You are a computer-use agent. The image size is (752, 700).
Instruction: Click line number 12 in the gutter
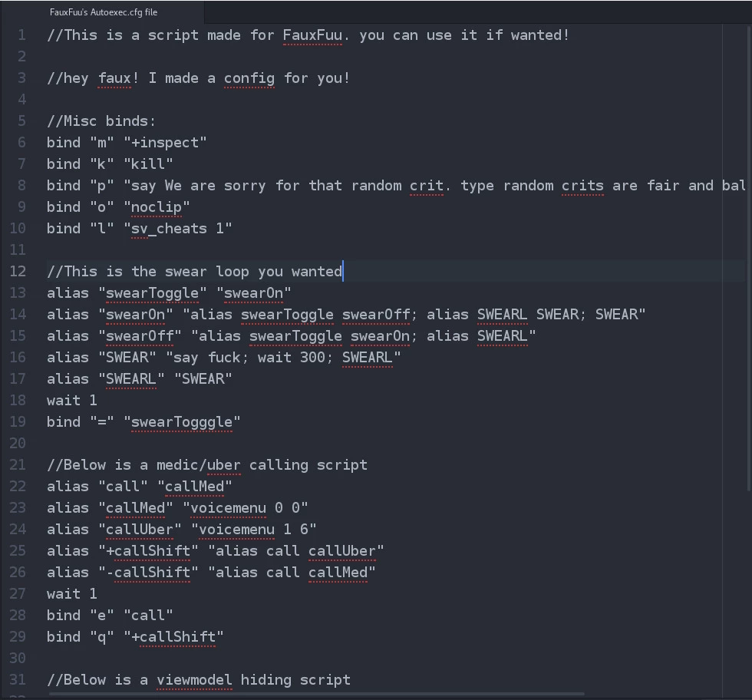click(18, 271)
